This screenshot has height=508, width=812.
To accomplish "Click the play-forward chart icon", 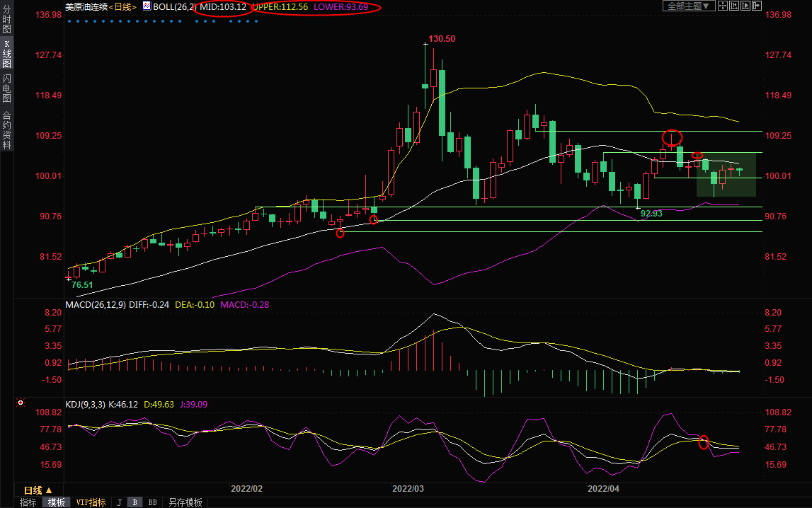I will point(745,6).
